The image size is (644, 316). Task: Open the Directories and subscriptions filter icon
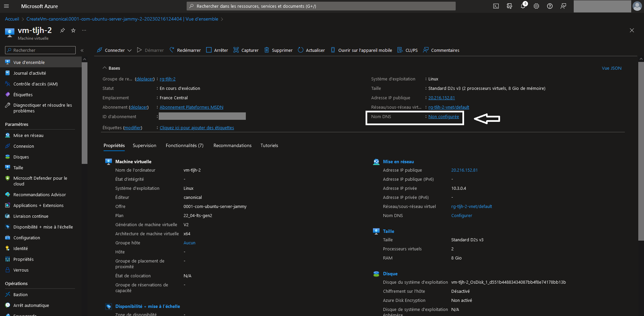pyautogui.click(x=509, y=6)
